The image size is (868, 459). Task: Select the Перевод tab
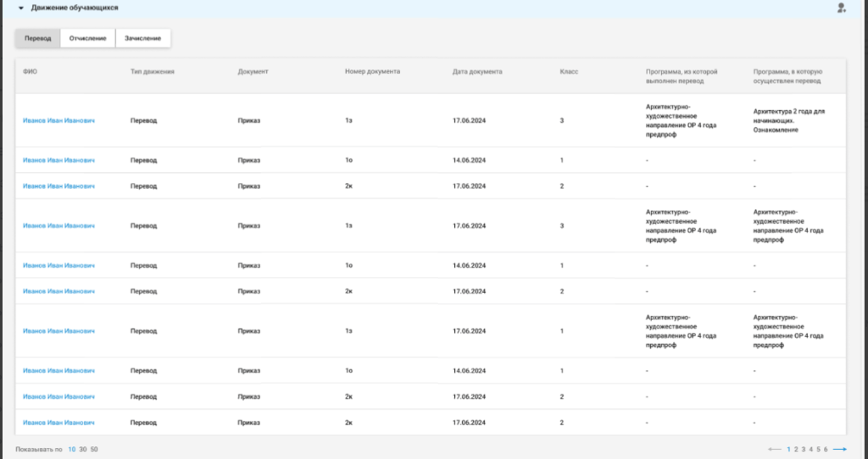pos(37,38)
